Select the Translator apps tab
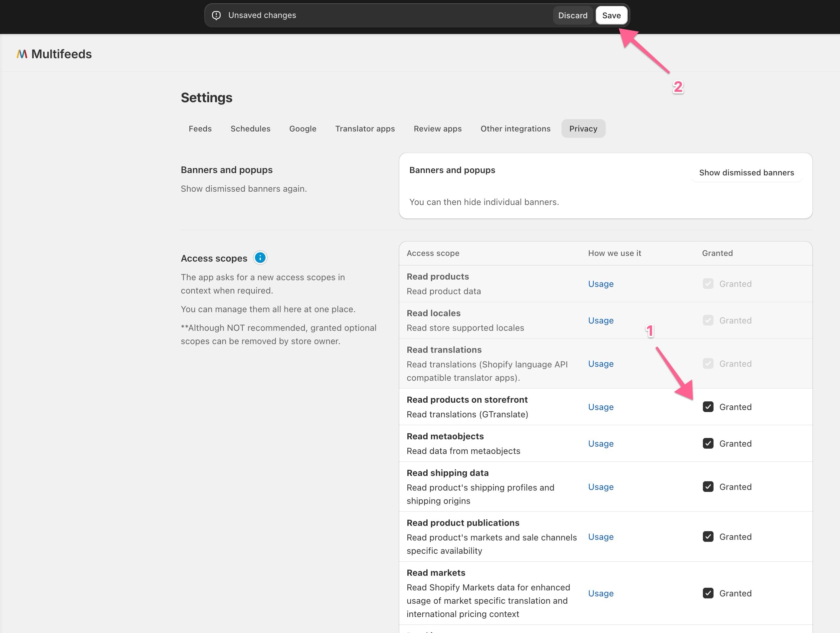 (x=365, y=129)
